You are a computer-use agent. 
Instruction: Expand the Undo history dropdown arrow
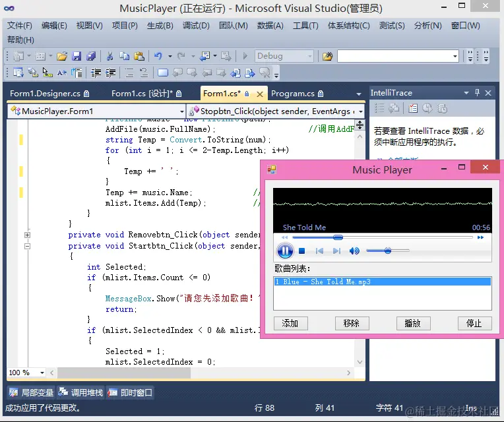170,56
